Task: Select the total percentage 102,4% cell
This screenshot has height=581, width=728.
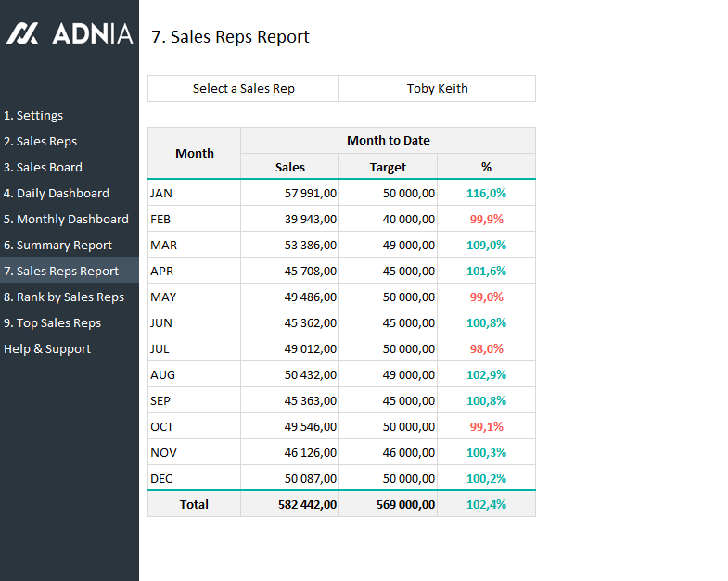Action: (486, 505)
